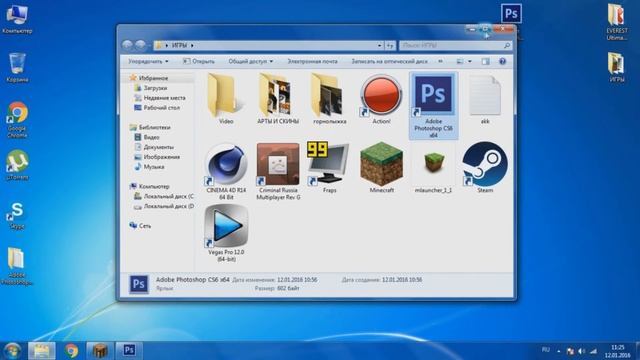The width and height of the screenshot is (640, 360).
Task: Select Загрузки in the navigation pane
Action: point(155,88)
